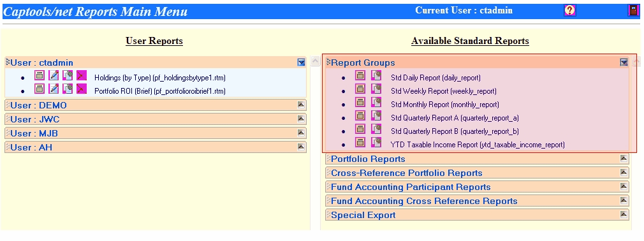Run the YTD Taxable Income Report
644x241 pixels.
(360, 142)
